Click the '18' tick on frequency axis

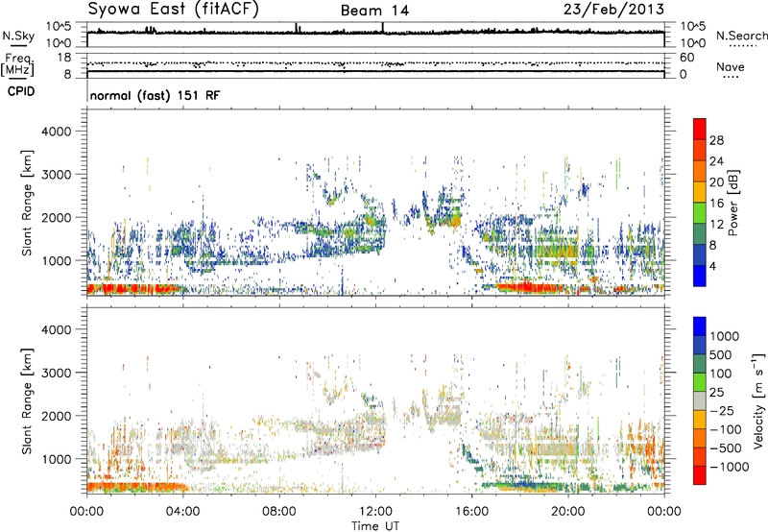coord(63,58)
